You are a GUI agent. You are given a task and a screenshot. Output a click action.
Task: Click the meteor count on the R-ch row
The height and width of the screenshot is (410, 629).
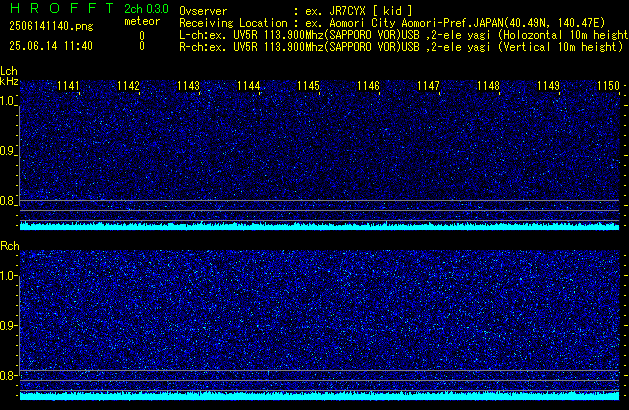142,46
